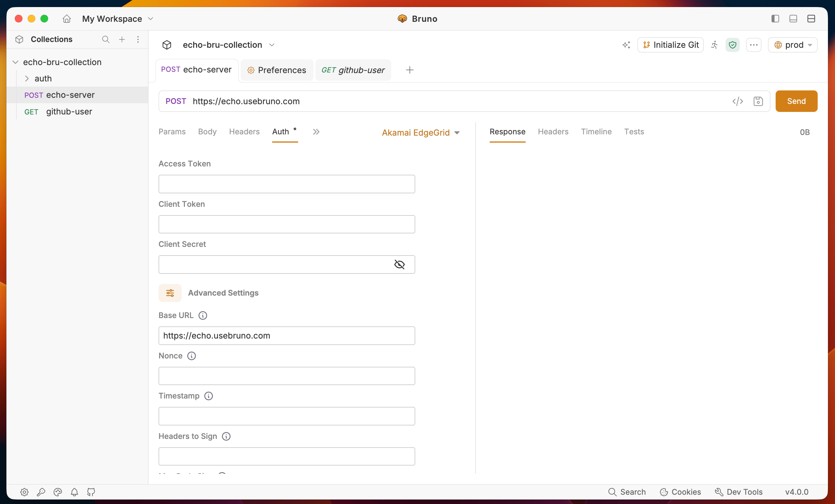This screenshot has height=504, width=835.
Task: Save the request with the disk icon
Action: pos(758,101)
